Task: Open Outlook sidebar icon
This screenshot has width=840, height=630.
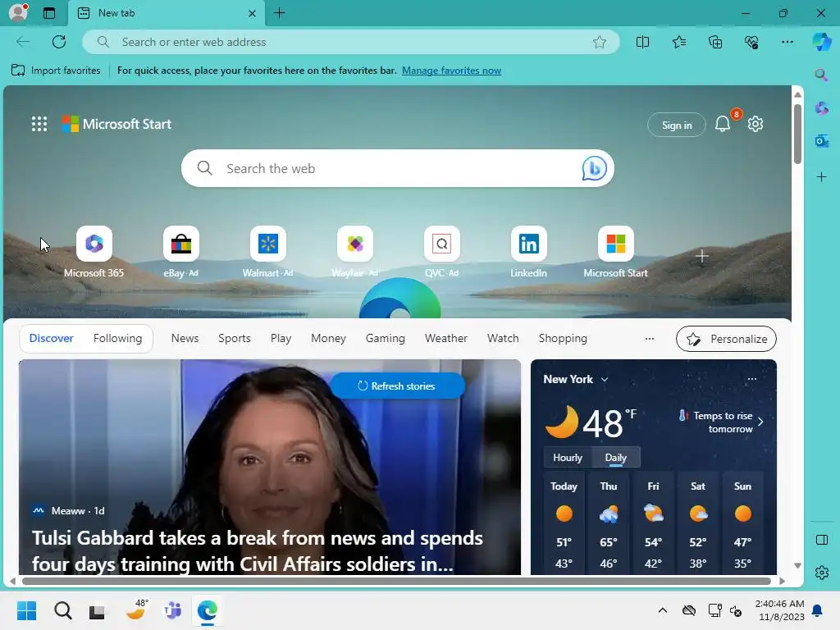Action: pos(821,141)
